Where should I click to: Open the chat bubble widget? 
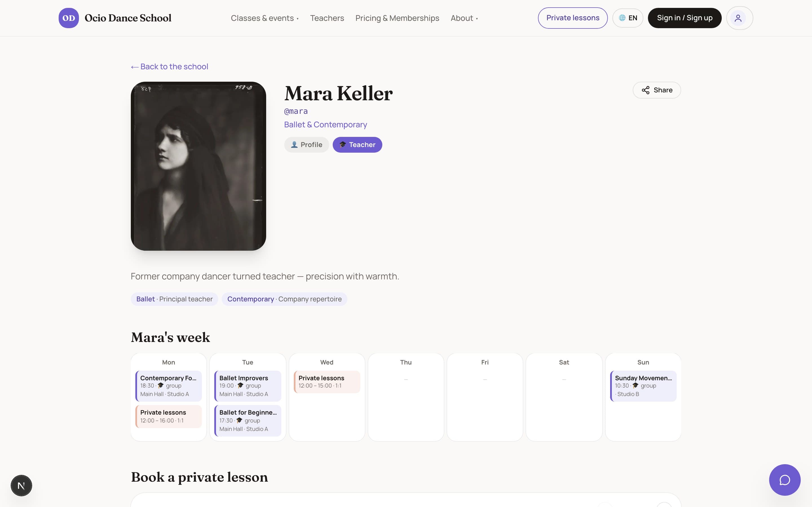click(x=784, y=480)
